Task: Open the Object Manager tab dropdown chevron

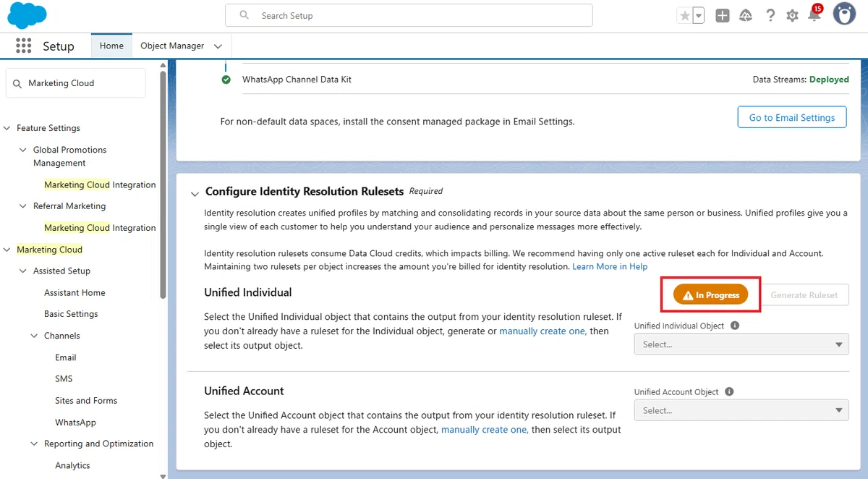Action: click(218, 46)
